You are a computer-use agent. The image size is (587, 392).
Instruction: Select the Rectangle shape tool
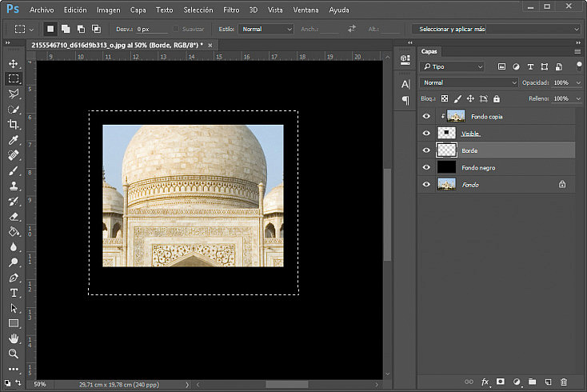tap(14, 323)
